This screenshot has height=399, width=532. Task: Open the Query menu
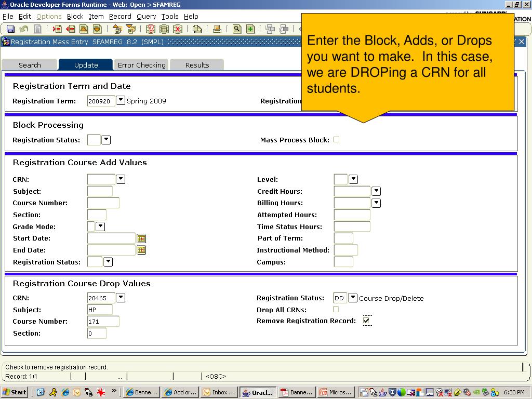(146, 17)
